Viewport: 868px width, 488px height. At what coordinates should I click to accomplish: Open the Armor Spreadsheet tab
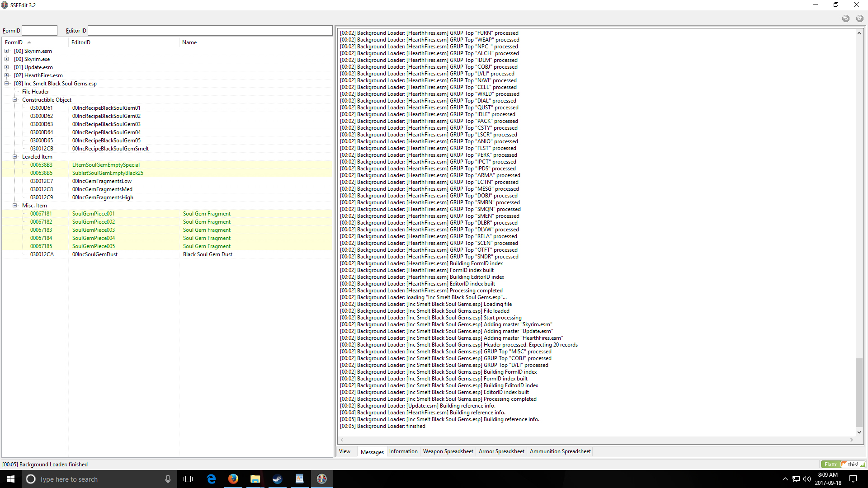501,451
